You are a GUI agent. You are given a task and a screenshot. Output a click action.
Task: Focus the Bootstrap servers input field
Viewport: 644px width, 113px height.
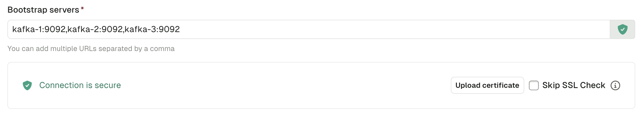pyautogui.click(x=309, y=29)
